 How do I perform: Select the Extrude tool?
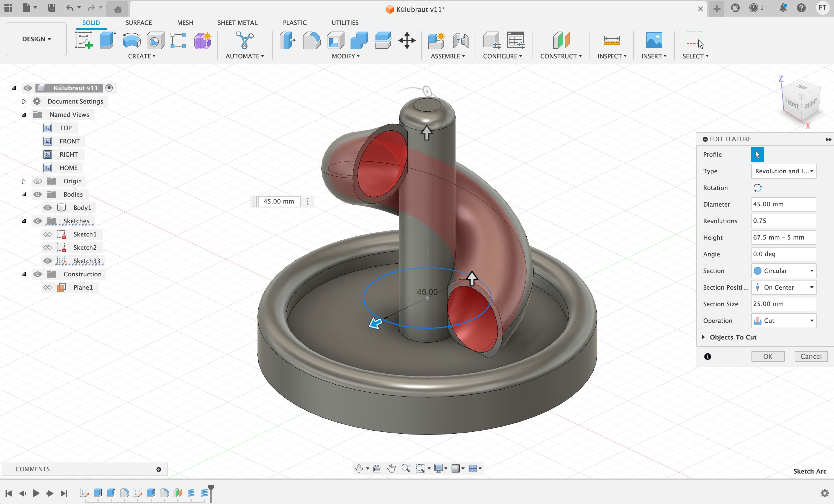tap(108, 40)
